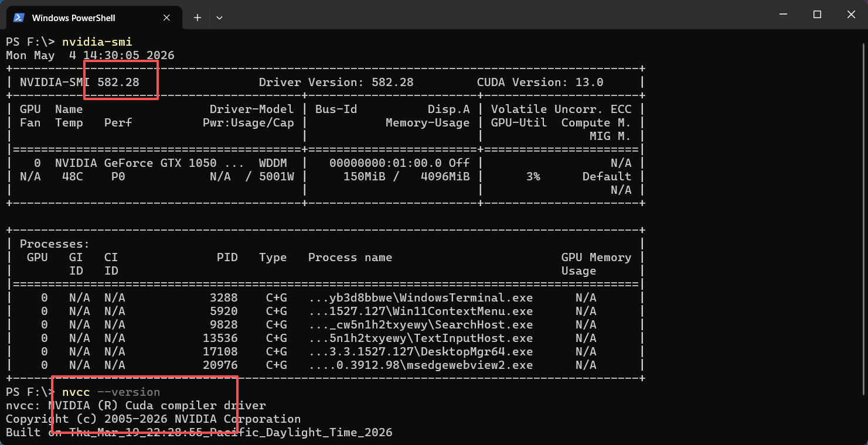
Task: Maximize the terminal window
Action: pyautogui.click(x=817, y=15)
